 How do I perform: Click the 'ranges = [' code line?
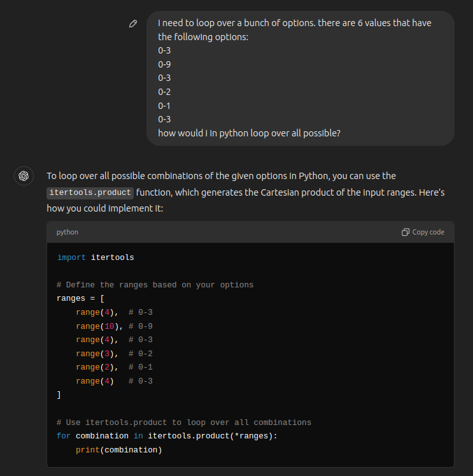click(81, 298)
